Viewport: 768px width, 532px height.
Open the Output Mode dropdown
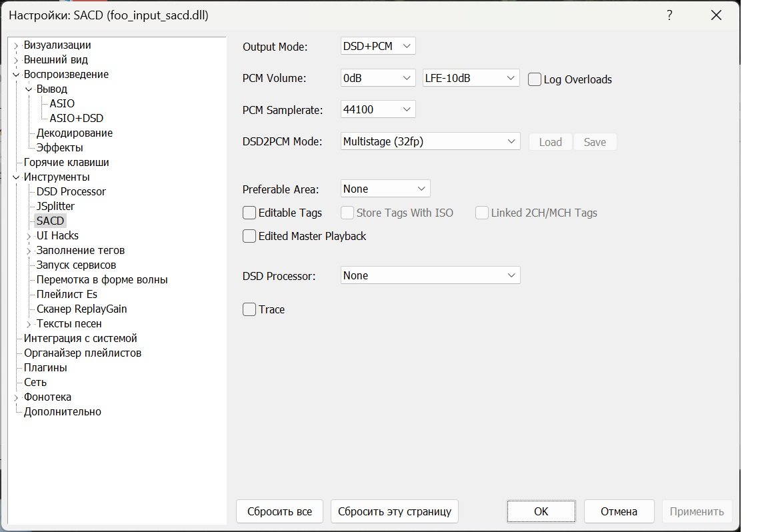(x=378, y=46)
